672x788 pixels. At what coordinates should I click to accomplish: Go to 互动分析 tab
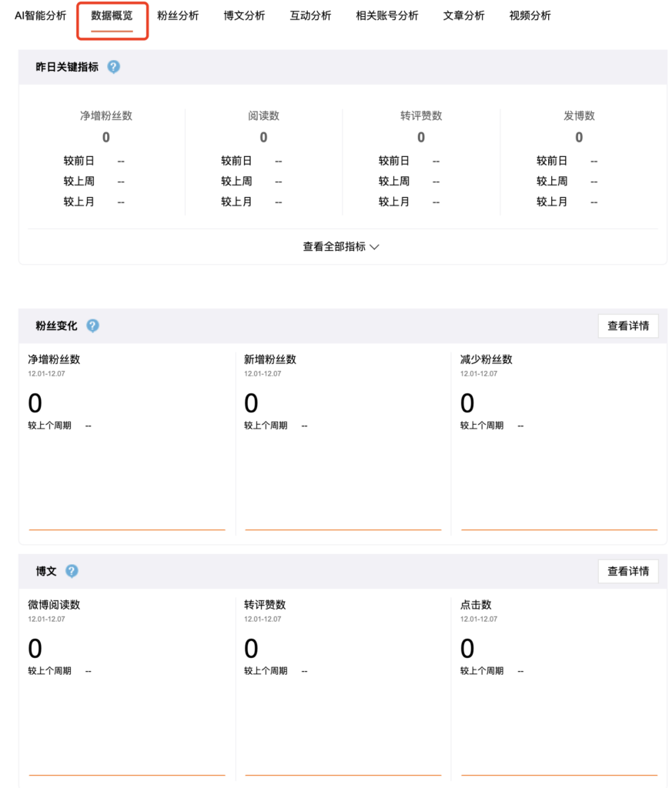point(310,15)
